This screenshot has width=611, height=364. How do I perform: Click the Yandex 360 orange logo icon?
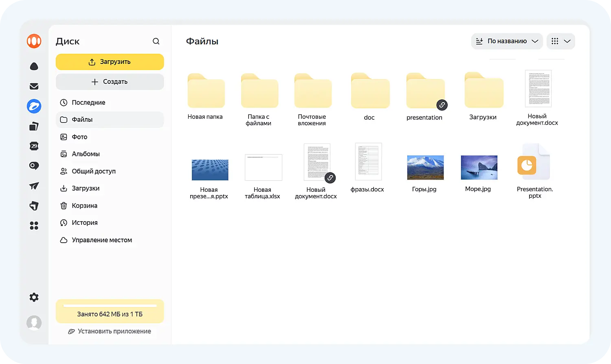pos(34,41)
